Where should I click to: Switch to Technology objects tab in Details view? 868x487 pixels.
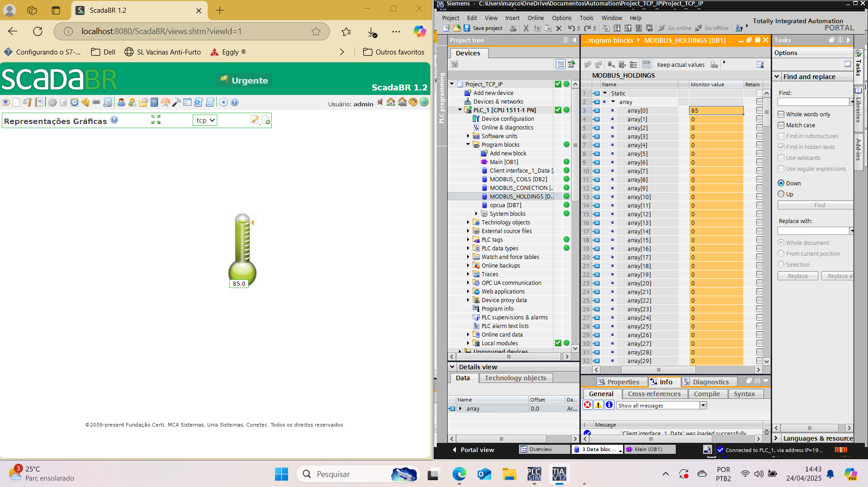tap(515, 378)
